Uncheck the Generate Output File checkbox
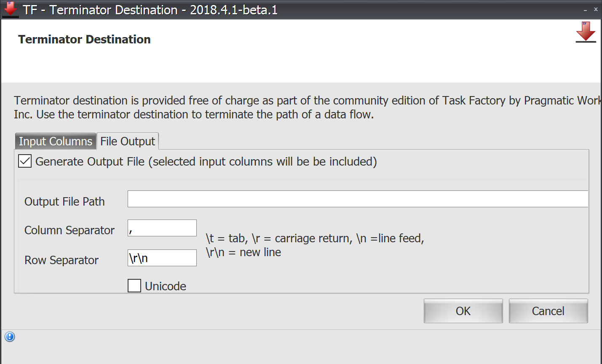 (25, 161)
